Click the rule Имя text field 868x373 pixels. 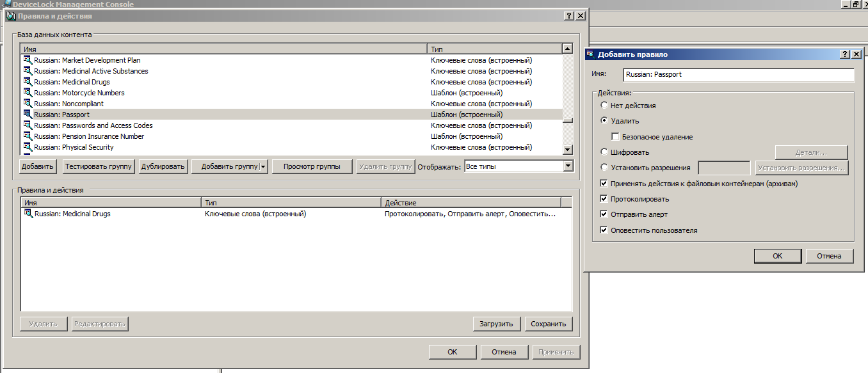[739, 75]
